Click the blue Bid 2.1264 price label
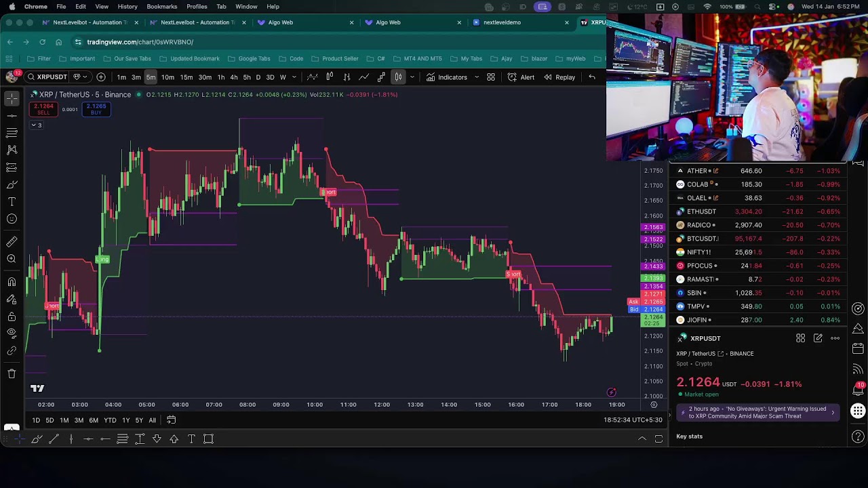The height and width of the screenshot is (488, 868). tap(646, 310)
